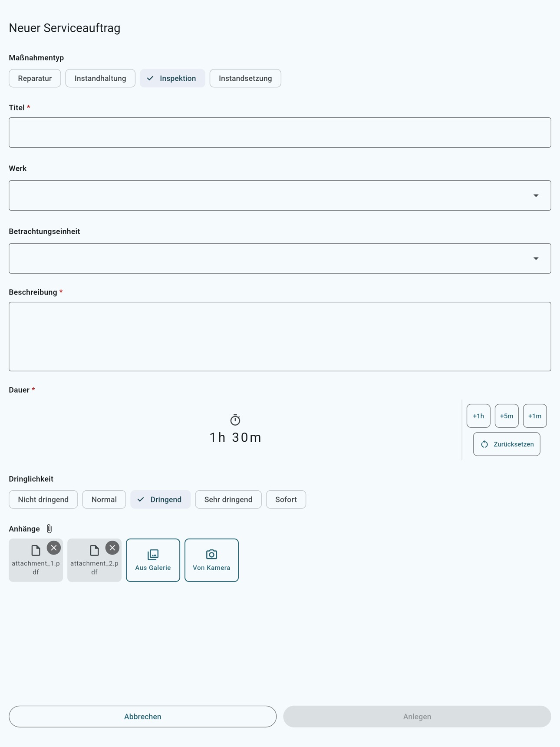
Task: Add attachment via Aus Galerie
Action: 153,560
